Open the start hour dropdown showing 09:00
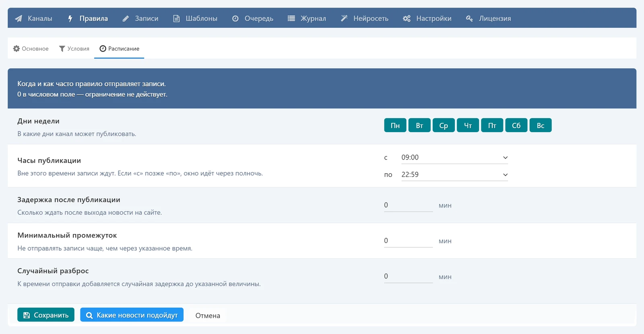The image size is (644, 334). [454, 158]
